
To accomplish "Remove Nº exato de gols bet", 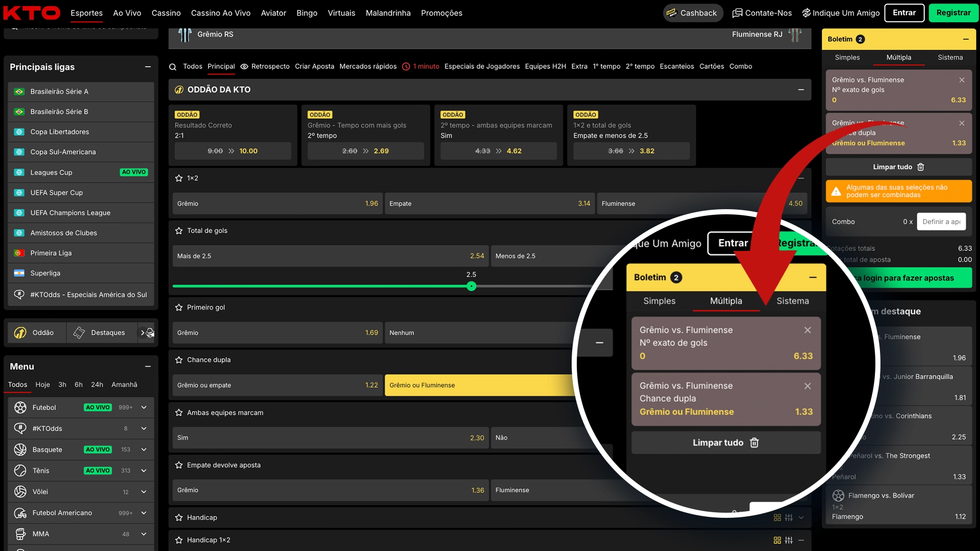I will tap(962, 80).
